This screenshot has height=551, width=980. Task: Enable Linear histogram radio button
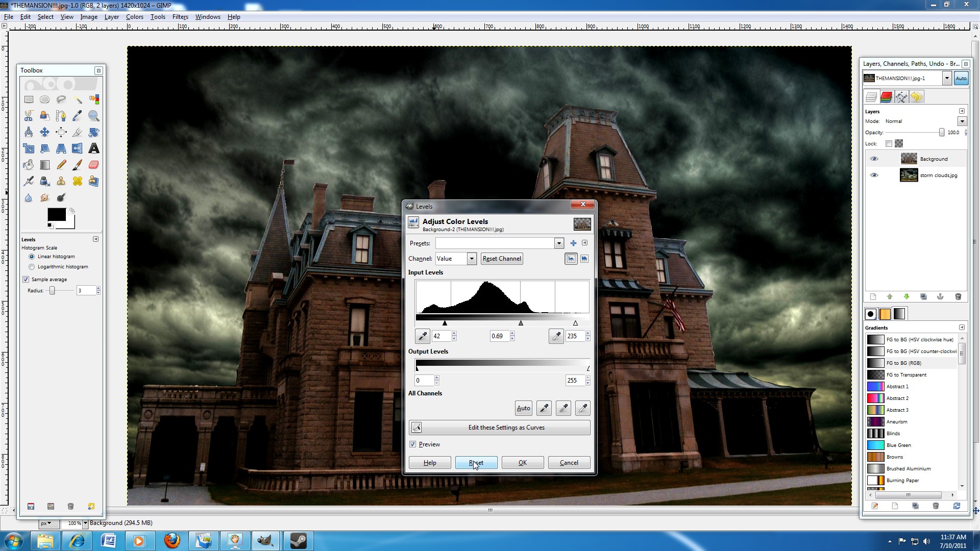[32, 256]
